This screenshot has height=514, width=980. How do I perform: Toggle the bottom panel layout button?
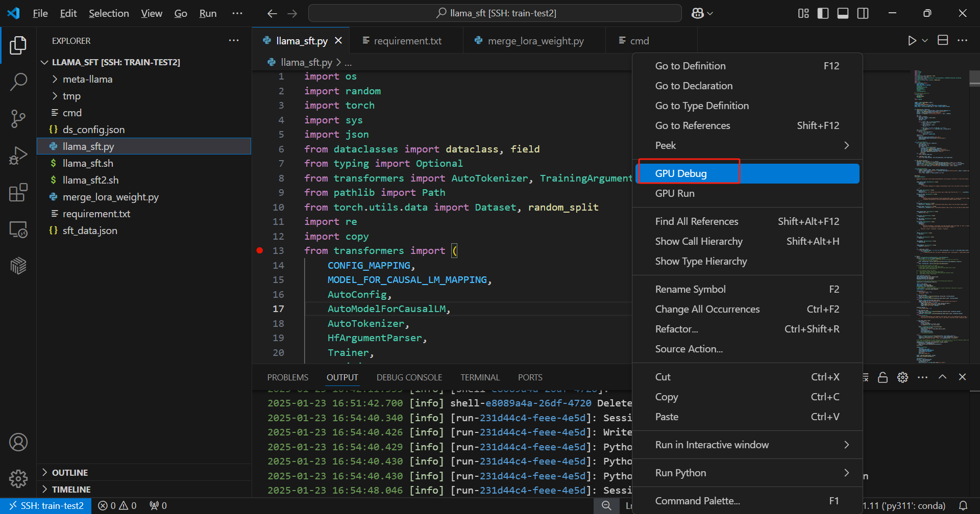[x=843, y=13]
